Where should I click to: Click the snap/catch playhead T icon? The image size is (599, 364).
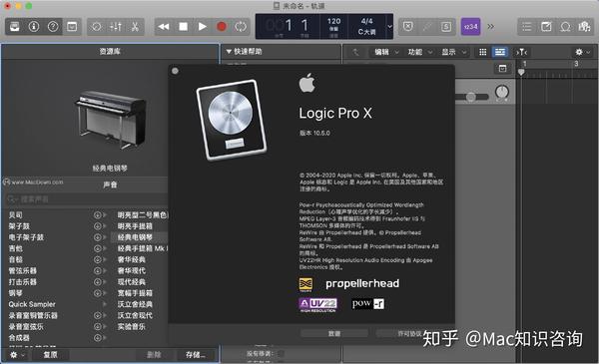point(521,52)
